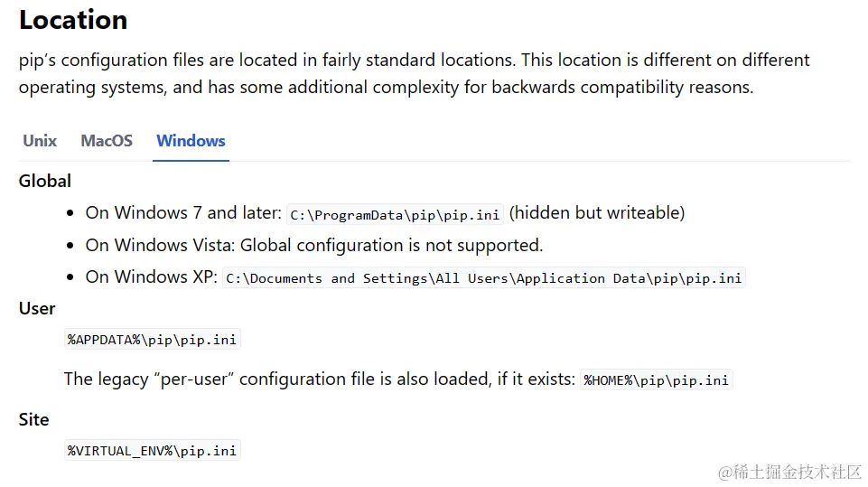The image size is (868, 487).
Task: Click the watermark text at bottom right
Action: coord(790,472)
